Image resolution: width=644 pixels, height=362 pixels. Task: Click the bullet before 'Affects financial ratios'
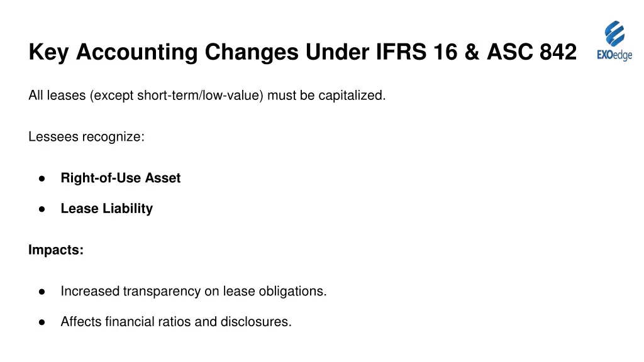tap(42, 322)
